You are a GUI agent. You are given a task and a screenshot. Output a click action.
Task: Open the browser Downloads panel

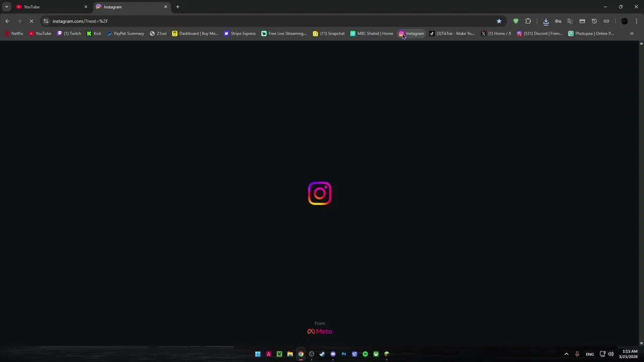click(546, 21)
